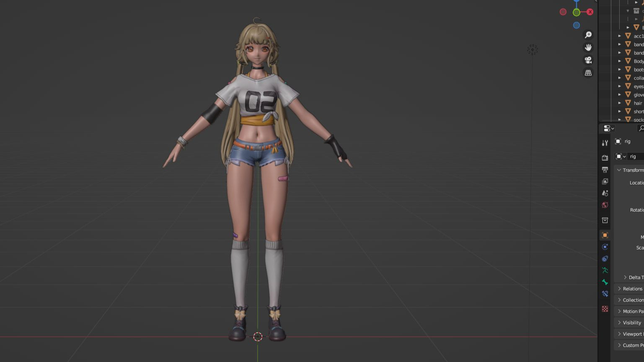644x362 pixels.
Task: Expand the Relations panel
Action: [x=619, y=289]
